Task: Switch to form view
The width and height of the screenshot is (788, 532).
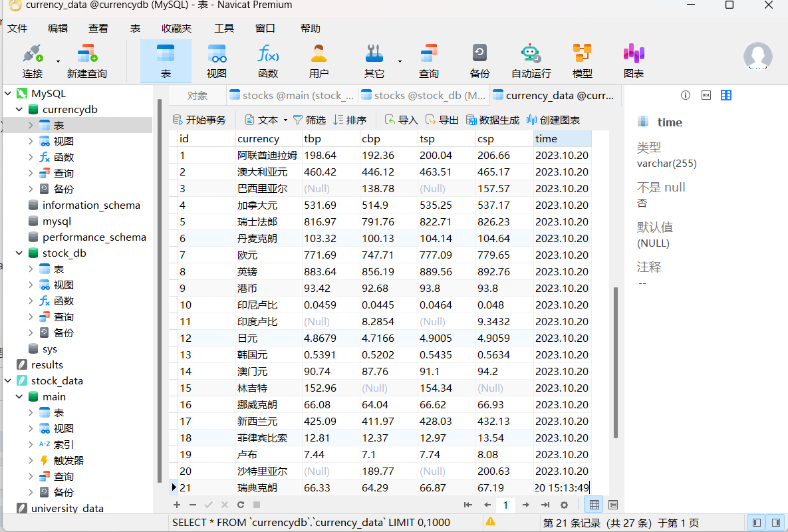Action: pyautogui.click(x=613, y=505)
